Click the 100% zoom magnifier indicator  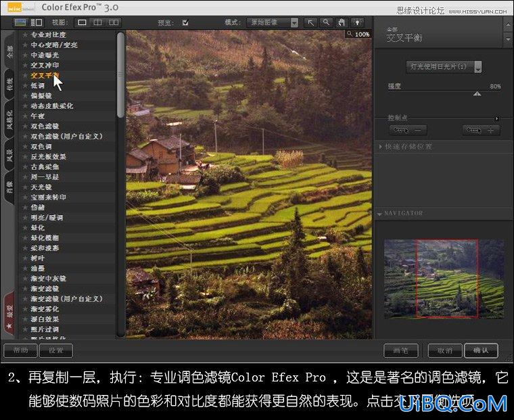coord(358,34)
